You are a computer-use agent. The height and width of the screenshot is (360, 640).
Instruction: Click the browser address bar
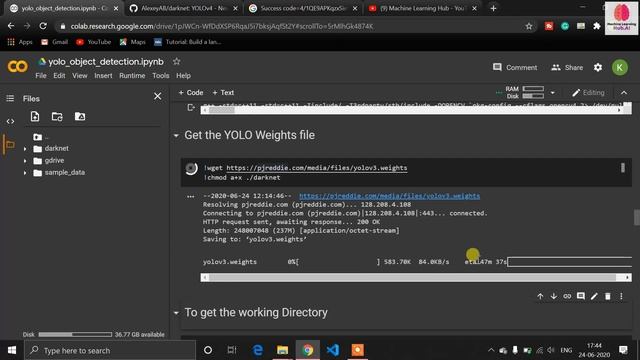[294, 26]
